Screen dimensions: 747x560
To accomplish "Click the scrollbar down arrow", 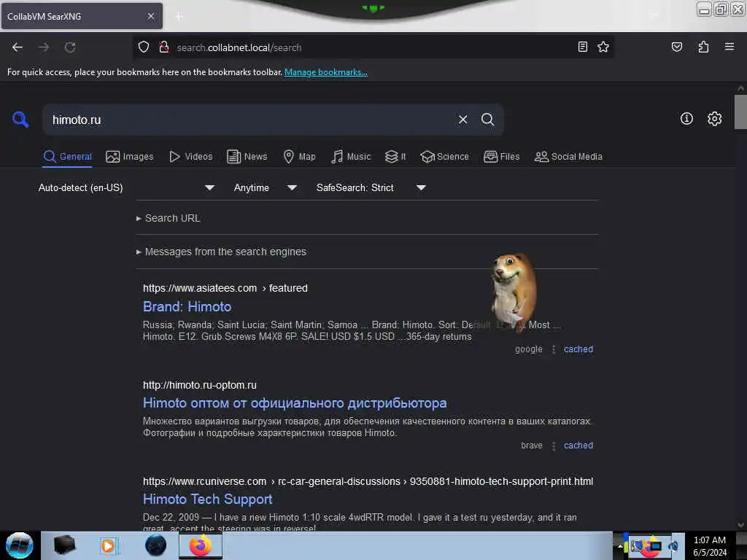I will click(740, 525).
